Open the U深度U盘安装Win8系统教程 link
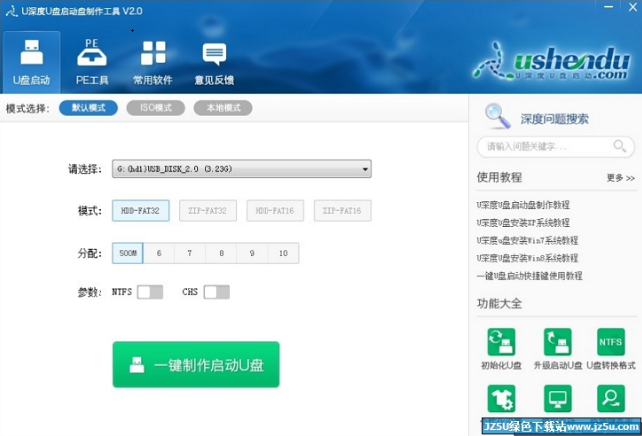The height and width of the screenshot is (436, 642). coord(527,258)
